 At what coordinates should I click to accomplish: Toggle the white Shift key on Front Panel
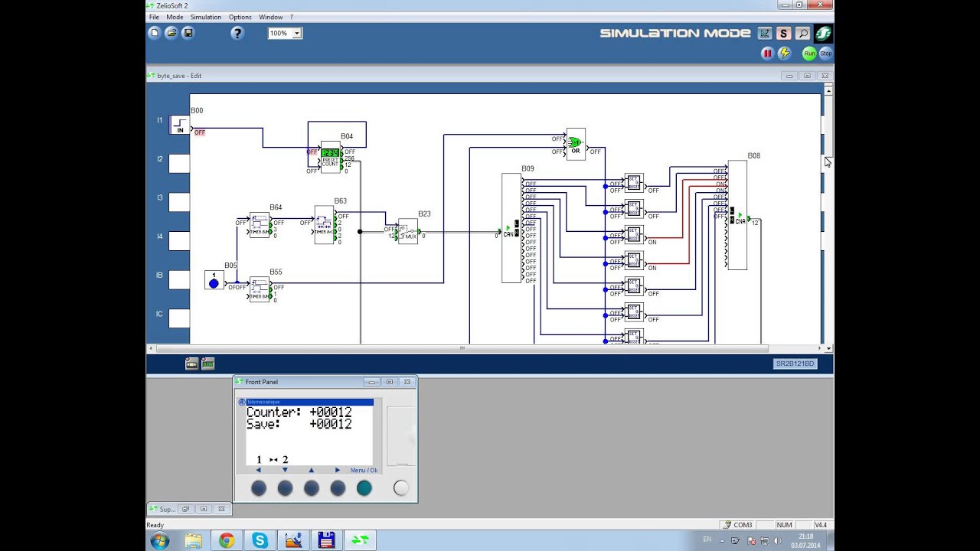click(401, 488)
